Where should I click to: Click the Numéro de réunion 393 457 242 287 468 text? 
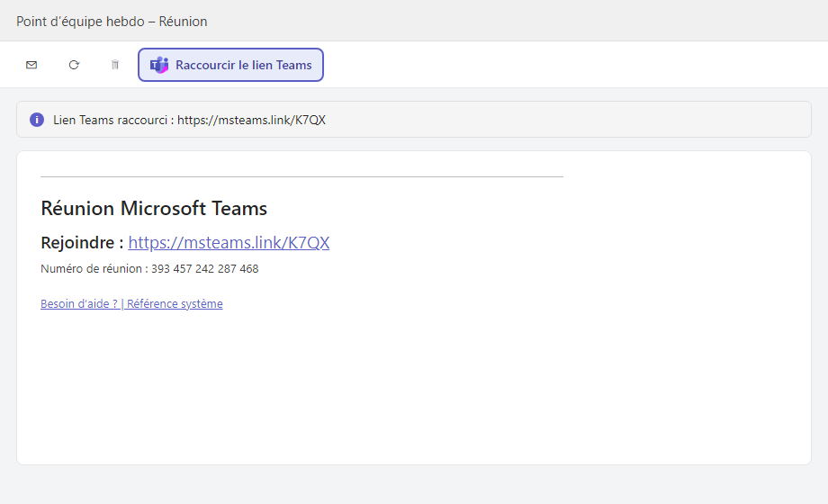(149, 269)
